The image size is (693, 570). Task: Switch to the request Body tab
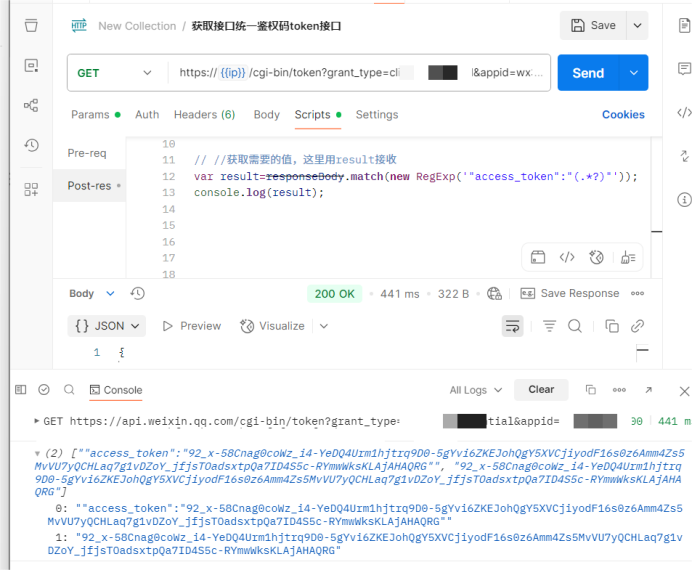pyautogui.click(x=267, y=114)
